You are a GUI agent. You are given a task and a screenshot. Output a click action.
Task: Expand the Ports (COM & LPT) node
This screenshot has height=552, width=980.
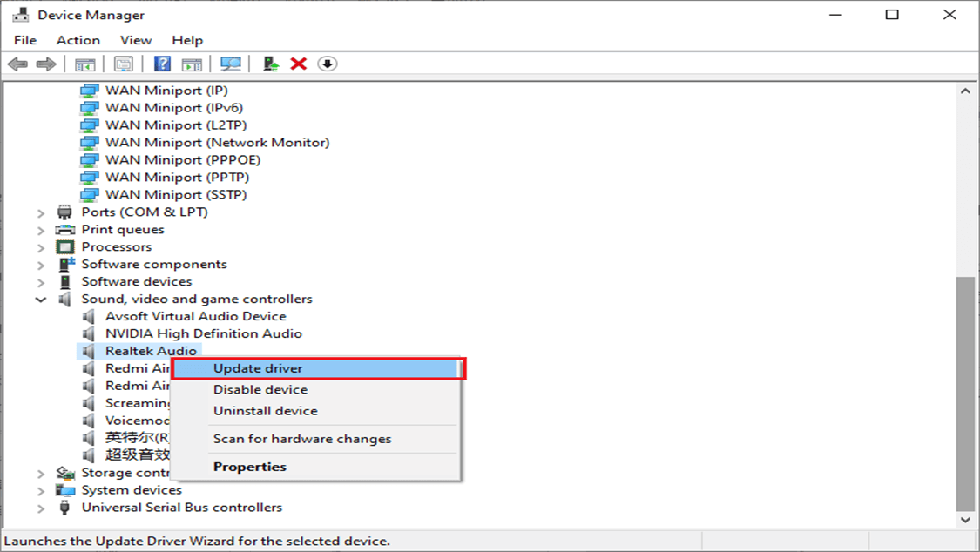(41, 213)
